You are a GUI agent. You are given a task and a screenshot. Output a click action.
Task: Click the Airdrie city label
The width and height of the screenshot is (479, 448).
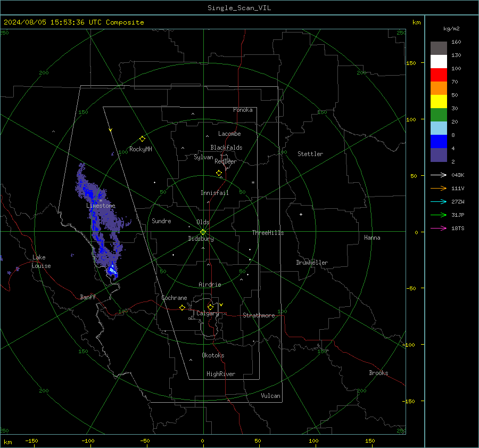tap(210, 284)
